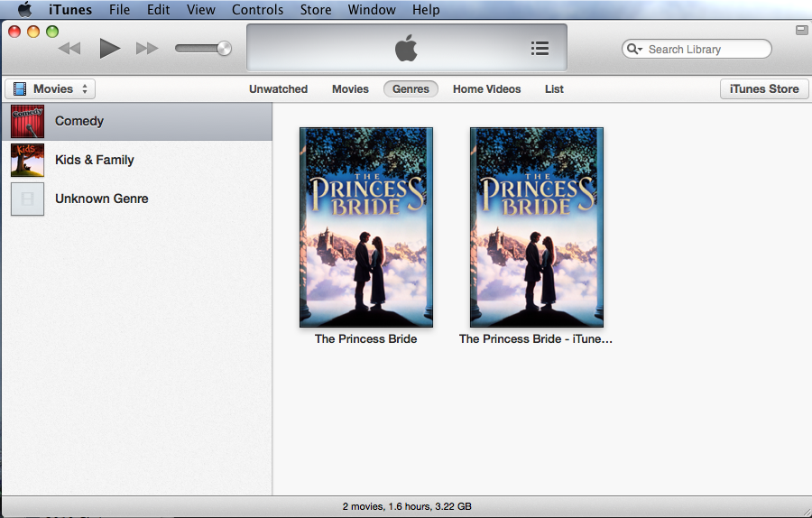Go to the iTunes Store
812x518 pixels.
(764, 89)
